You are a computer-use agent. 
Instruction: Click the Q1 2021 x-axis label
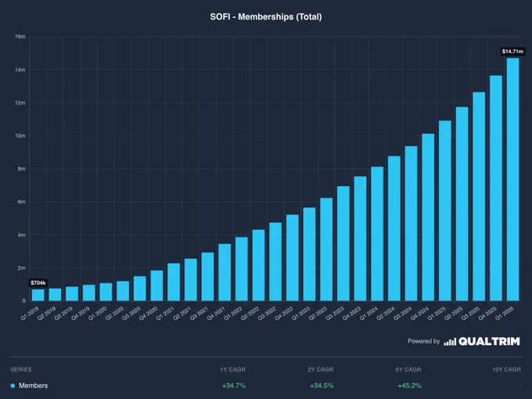click(x=165, y=313)
